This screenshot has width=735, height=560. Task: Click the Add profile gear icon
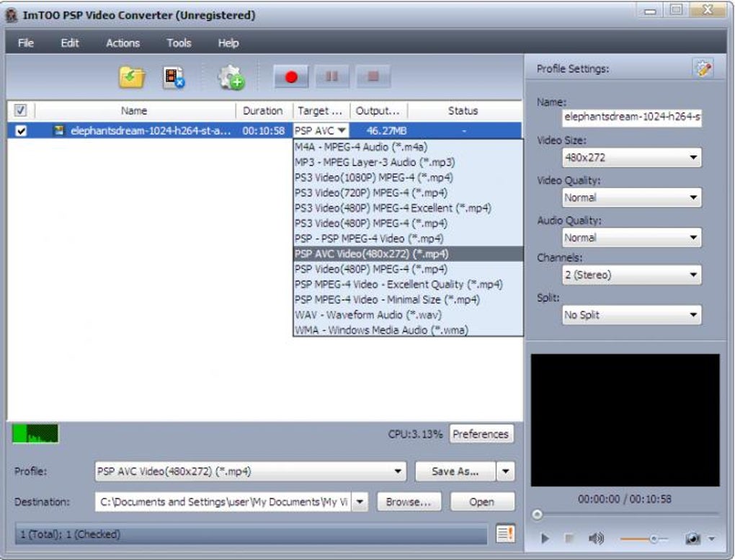coord(231,77)
